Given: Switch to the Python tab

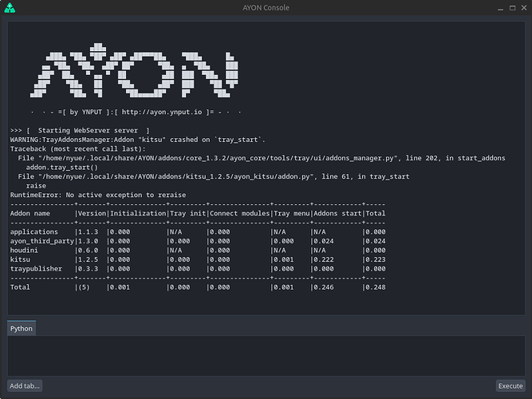Looking at the screenshot, I should coord(21,328).
